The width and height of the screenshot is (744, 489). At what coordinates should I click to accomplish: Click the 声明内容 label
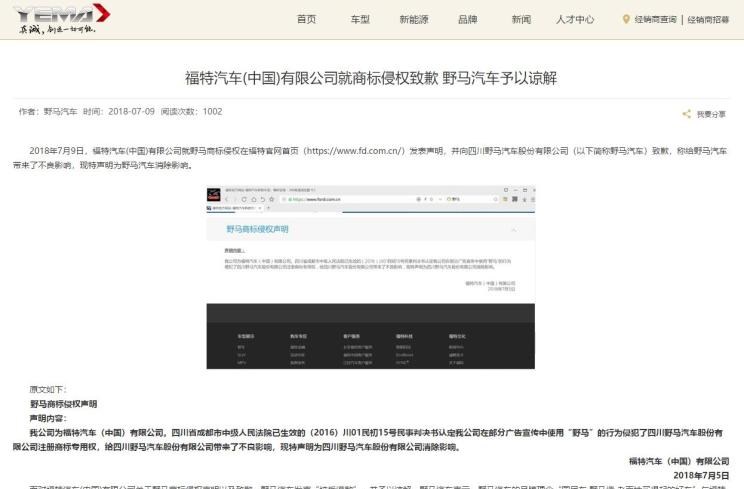pyautogui.click(x=48, y=418)
